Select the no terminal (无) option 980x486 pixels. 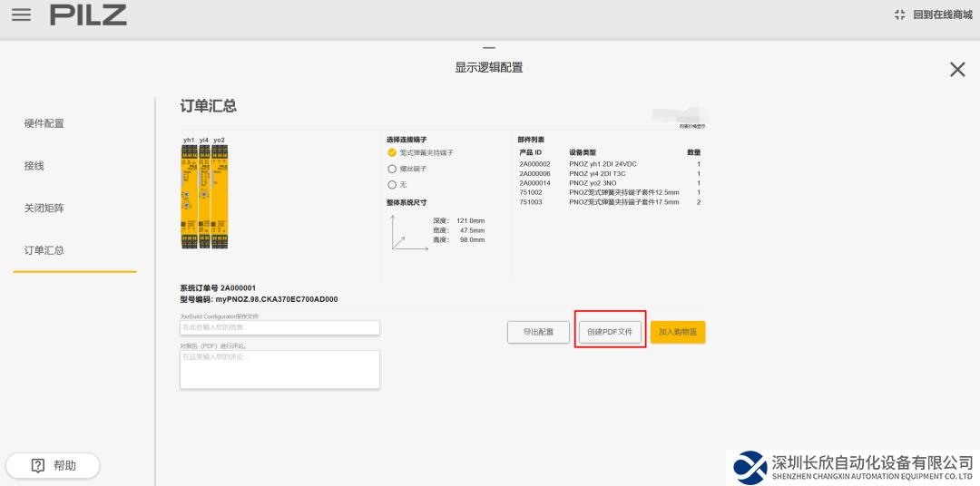(x=393, y=184)
